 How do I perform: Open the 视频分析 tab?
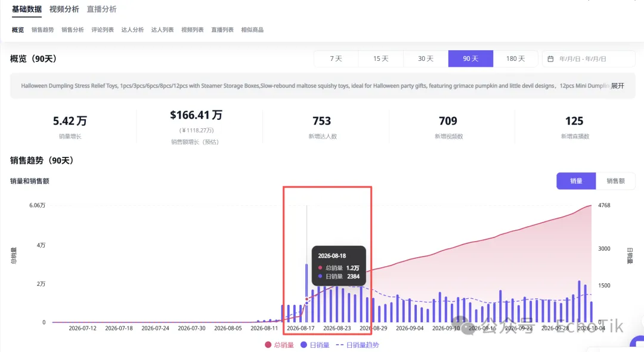[x=64, y=9]
